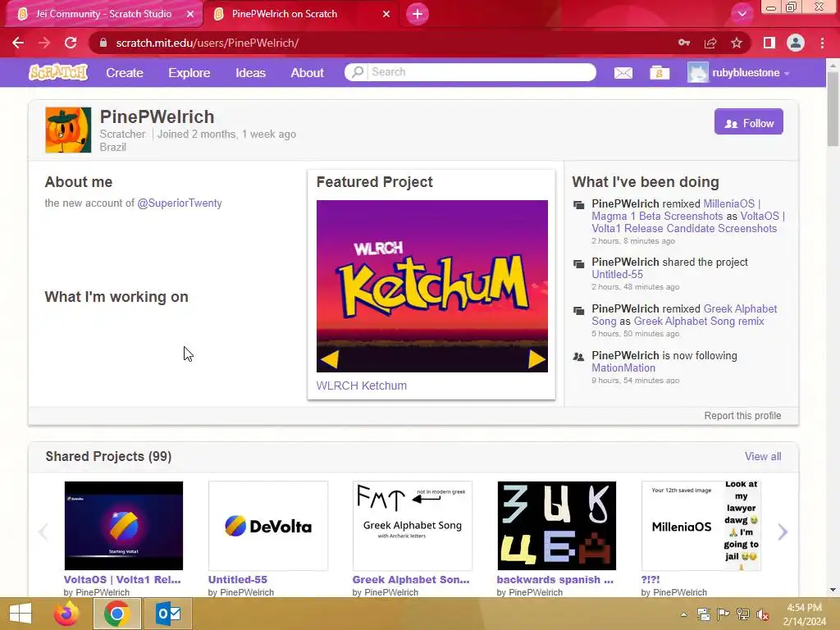Open Greek Alphabet Song project thumbnail
This screenshot has height=630, width=840.
click(x=413, y=526)
